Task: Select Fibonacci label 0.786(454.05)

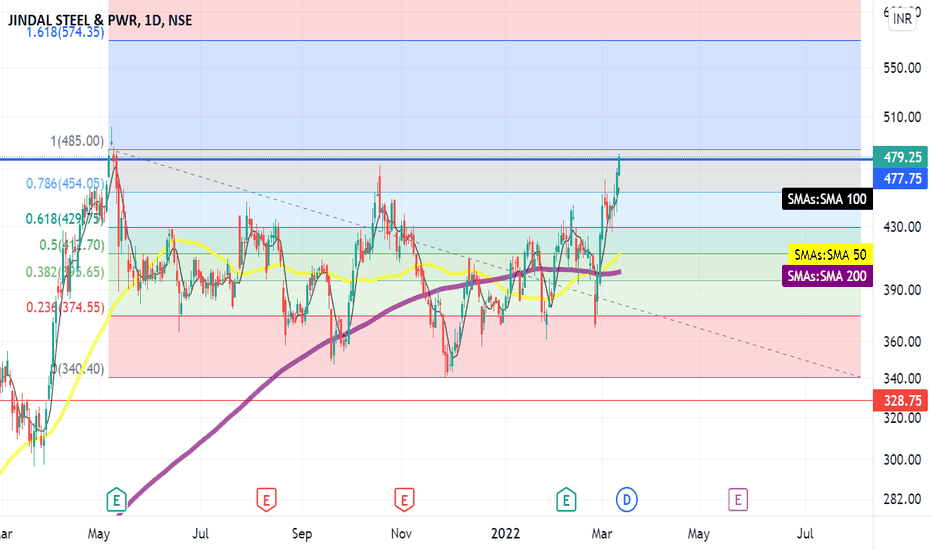Action: coord(65,183)
